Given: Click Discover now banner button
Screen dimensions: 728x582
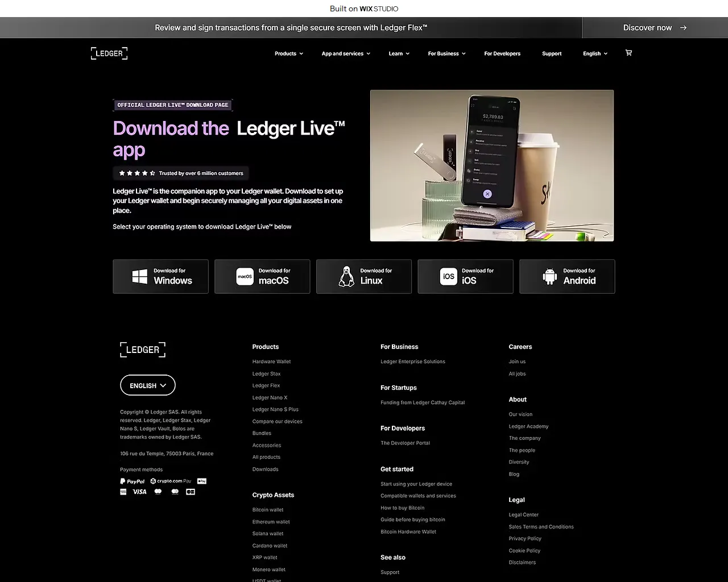Looking at the screenshot, I should coord(655,28).
